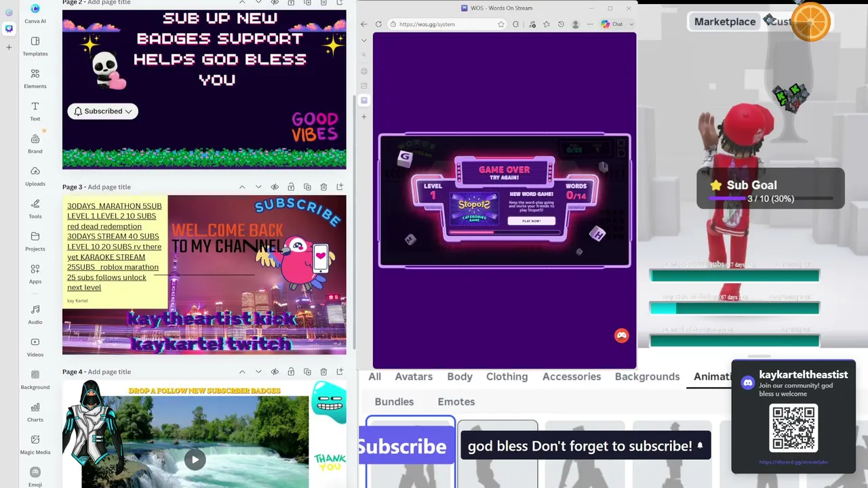Lock Page 4 with the padlock icon

[291, 371]
